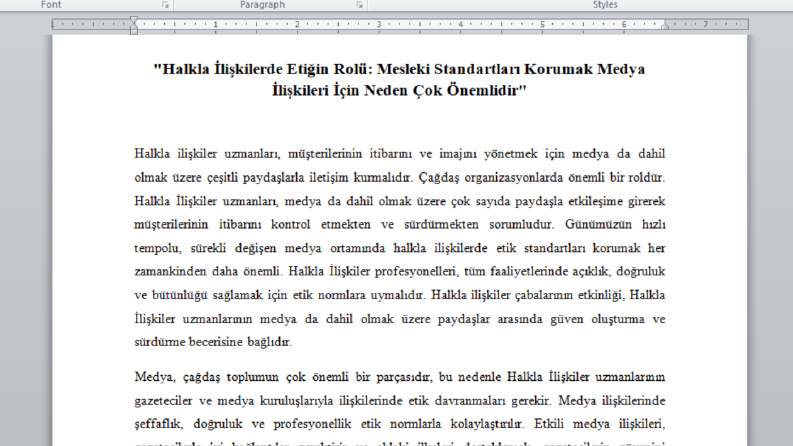Click the words 'Çağdaş organizasyonlarda'
Viewport: 793px width, 446px height.
point(491,177)
